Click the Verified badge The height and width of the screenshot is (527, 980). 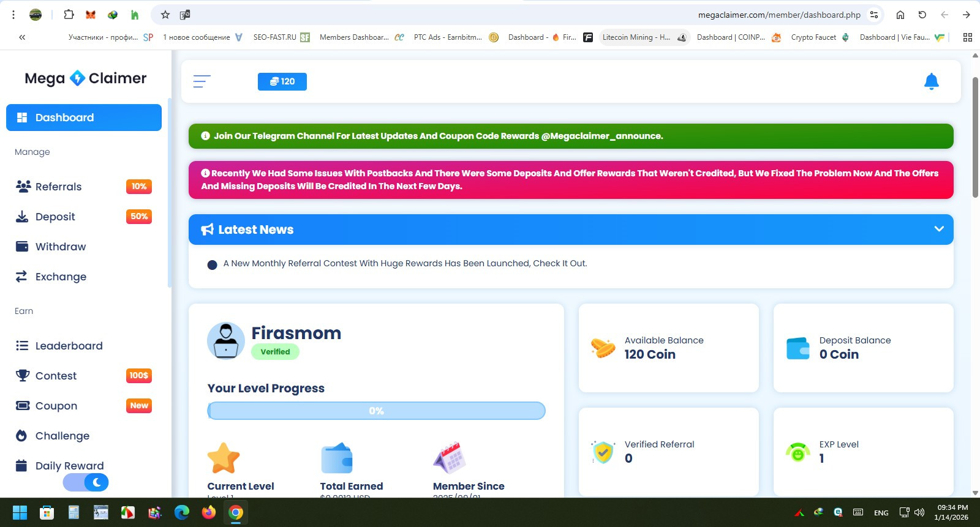click(275, 352)
